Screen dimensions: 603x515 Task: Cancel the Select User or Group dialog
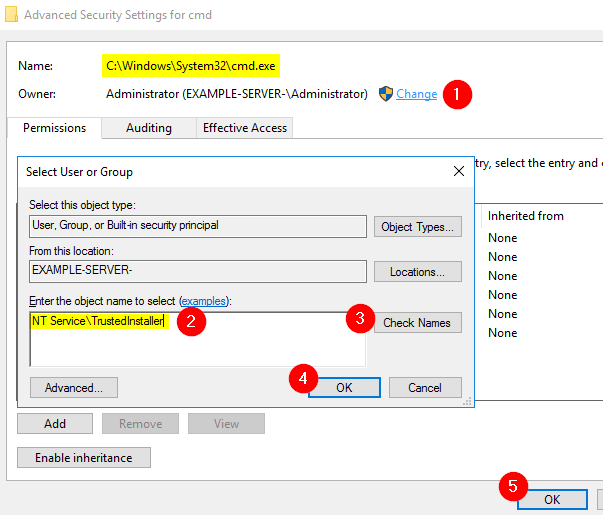(425, 387)
